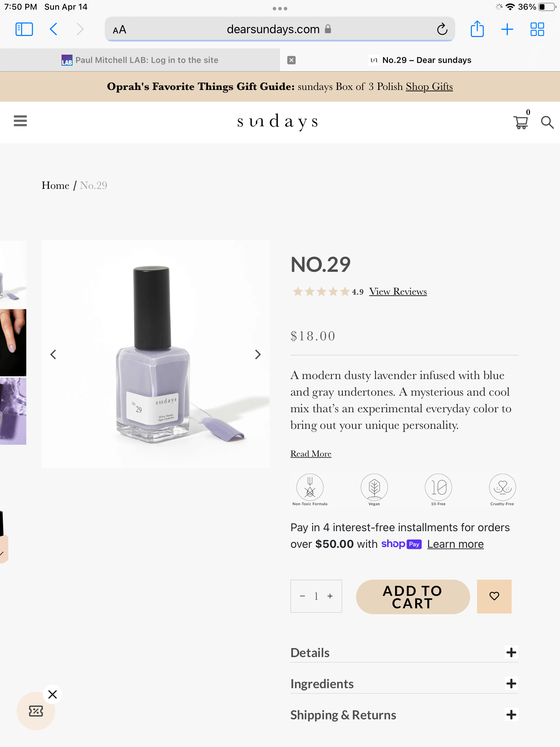The height and width of the screenshot is (747, 560).
Task: Open the View Reviews link
Action: (x=398, y=292)
